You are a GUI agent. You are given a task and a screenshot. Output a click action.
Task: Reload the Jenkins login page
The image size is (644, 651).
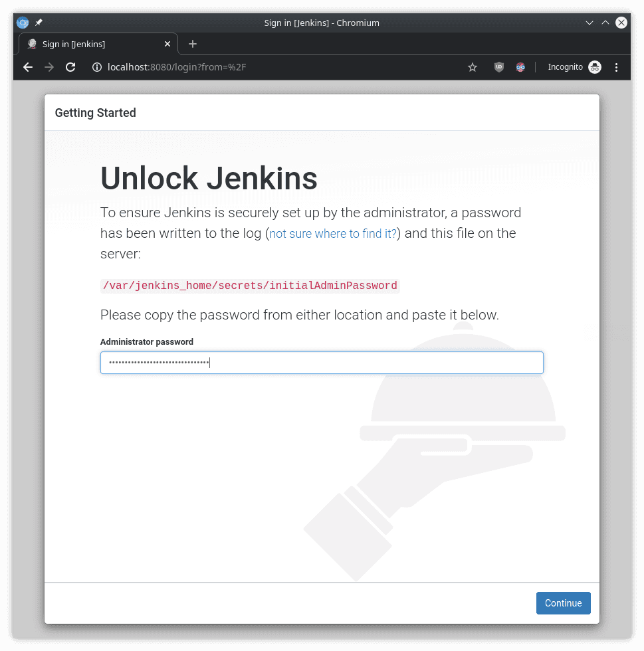(70, 67)
